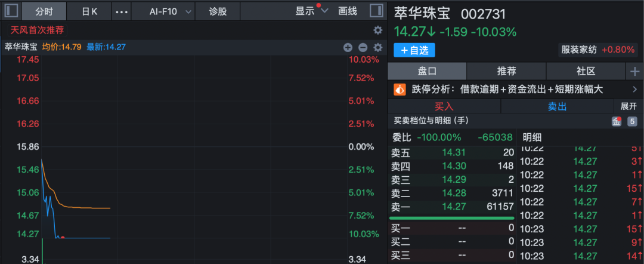Toggle the right sidebar panel icon
The height and width of the screenshot is (264, 644).
[x=376, y=11]
